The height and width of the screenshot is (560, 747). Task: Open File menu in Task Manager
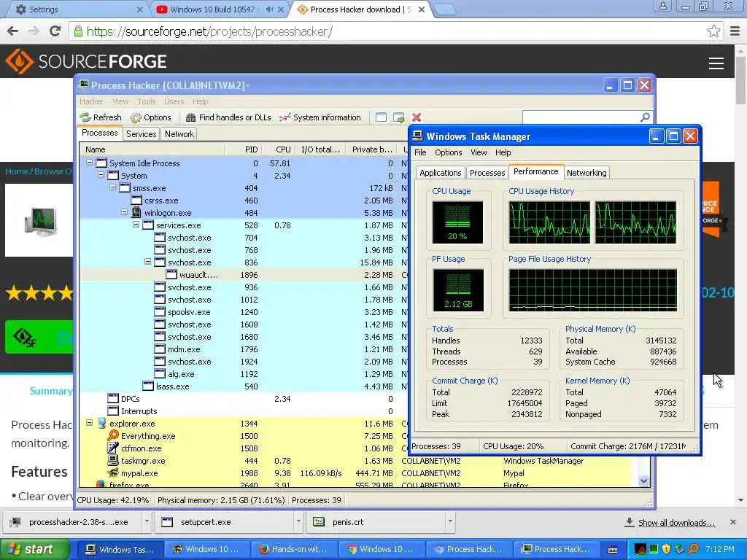[420, 152]
